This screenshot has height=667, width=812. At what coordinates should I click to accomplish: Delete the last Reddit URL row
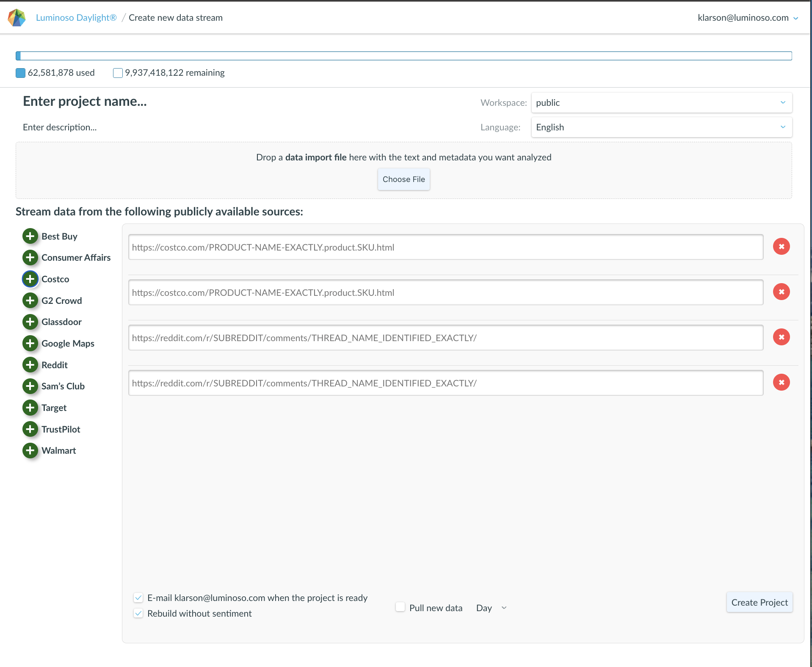point(781,383)
